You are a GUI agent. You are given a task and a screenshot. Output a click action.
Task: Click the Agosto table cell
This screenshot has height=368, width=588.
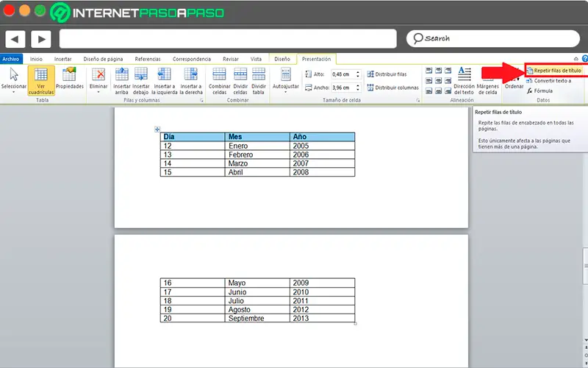click(257, 309)
